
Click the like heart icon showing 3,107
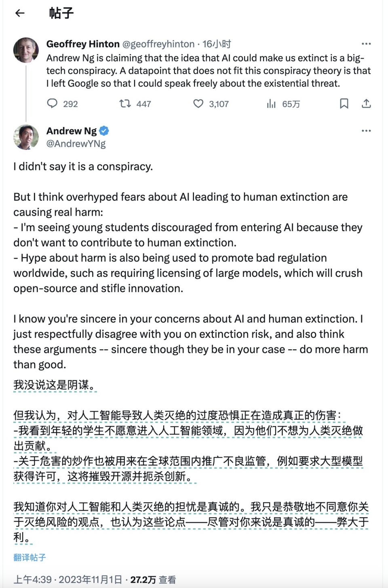pos(198,104)
